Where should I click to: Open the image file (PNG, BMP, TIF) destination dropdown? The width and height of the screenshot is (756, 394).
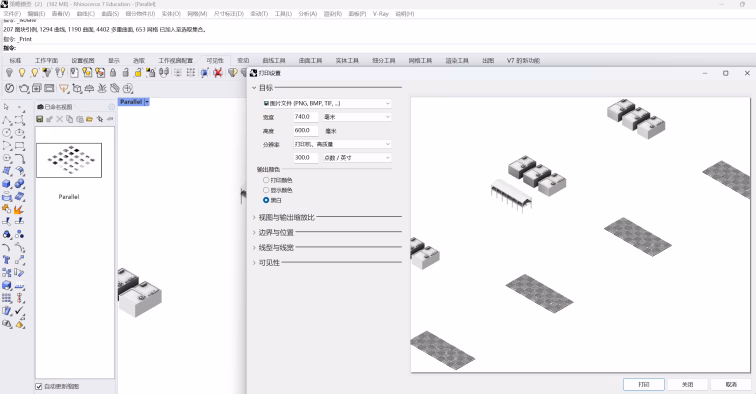326,103
